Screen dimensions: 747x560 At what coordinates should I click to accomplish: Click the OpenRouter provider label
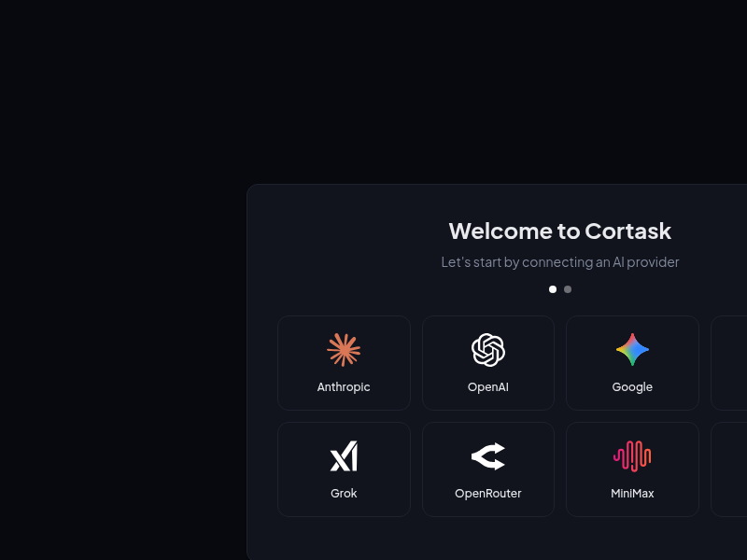coord(487,494)
